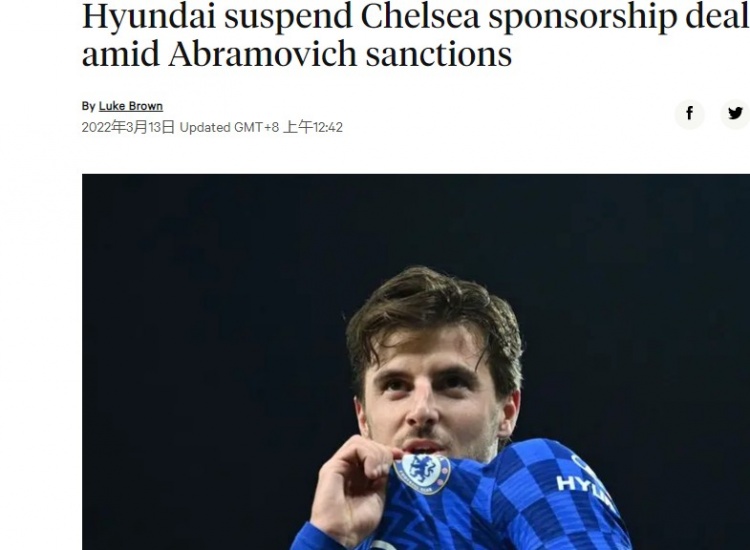Share the article on Facebook
This screenshot has height=550, width=750.
pyautogui.click(x=689, y=114)
